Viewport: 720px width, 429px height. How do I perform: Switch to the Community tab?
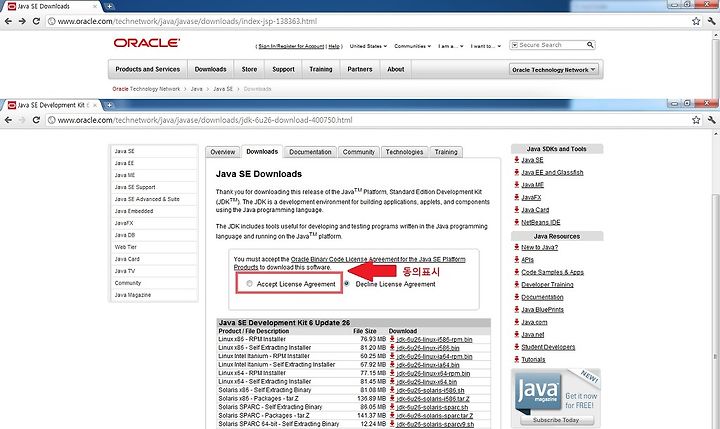pos(359,152)
